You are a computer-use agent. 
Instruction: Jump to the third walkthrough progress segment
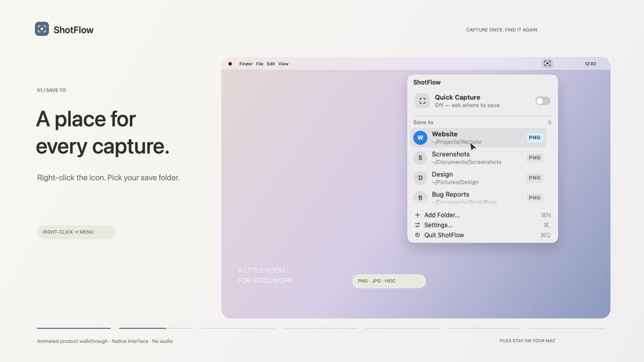coord(238,328)
